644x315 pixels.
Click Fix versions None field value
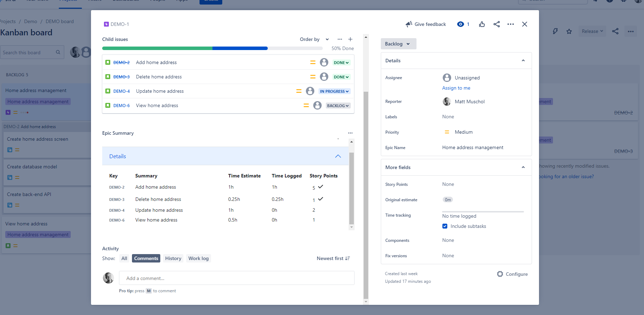[448, 255]
